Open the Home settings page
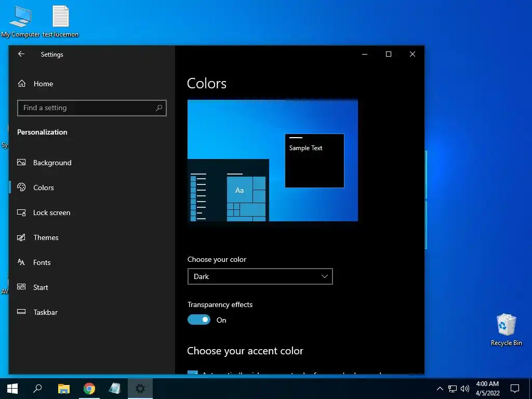Viewport: 532px width, 399px height. pyautogui.click(x=43, y=84)
